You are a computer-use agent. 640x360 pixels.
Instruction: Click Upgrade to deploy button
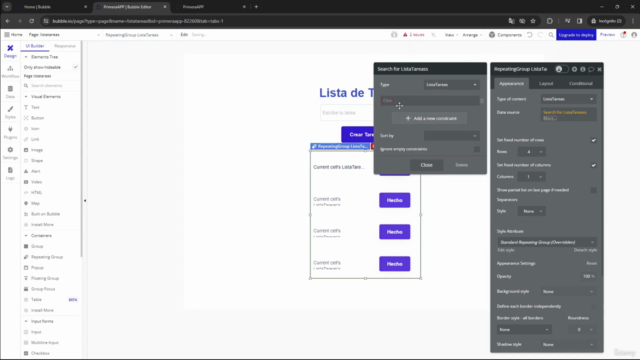(576, 35)
